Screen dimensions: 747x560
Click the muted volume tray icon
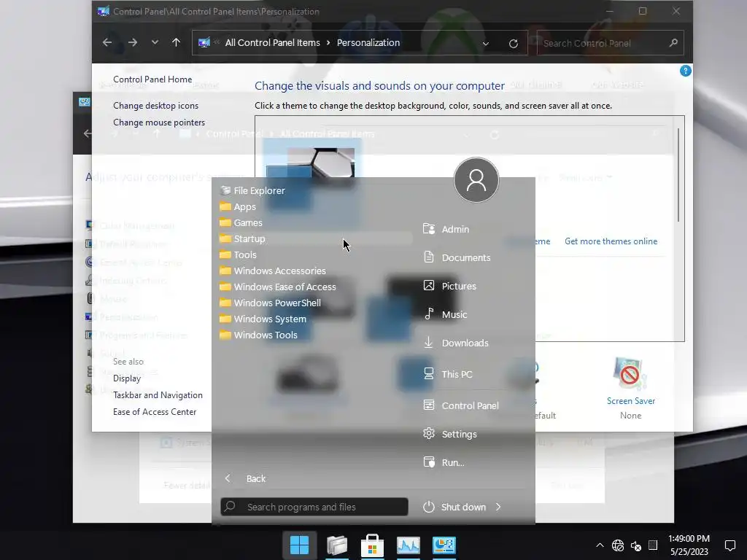tap(635, 545)
